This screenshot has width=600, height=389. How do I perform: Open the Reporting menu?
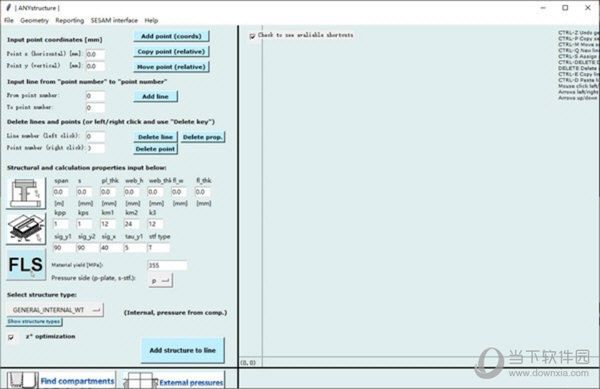point(70,20)
